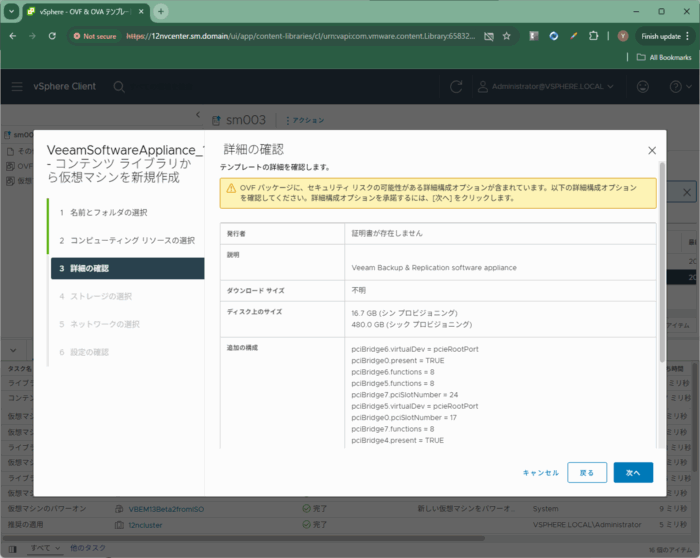Click the address bar URL field
This screenshot has width=700, height=558.
point(300,36)
